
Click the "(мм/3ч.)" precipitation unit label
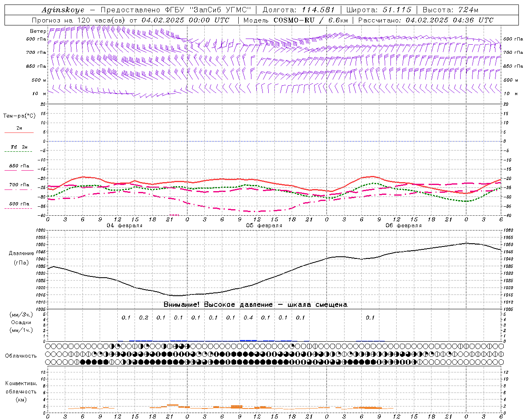(21, 315)
